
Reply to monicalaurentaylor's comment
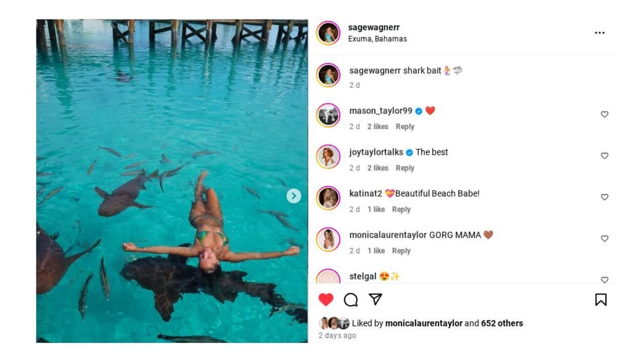click(x=401, y=250)
